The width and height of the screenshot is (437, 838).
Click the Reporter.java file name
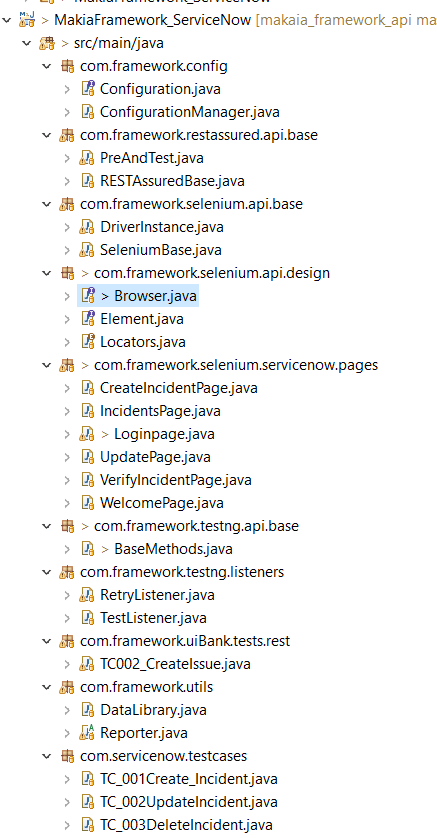[x=144, y=732]
